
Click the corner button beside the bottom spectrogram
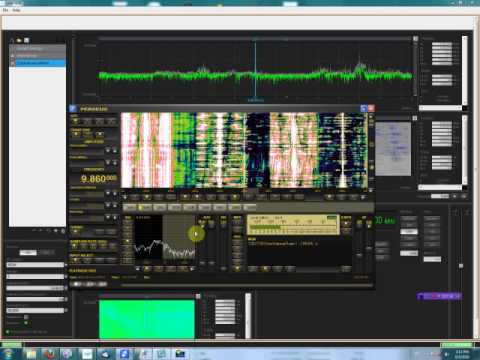[x=198, y=296]
